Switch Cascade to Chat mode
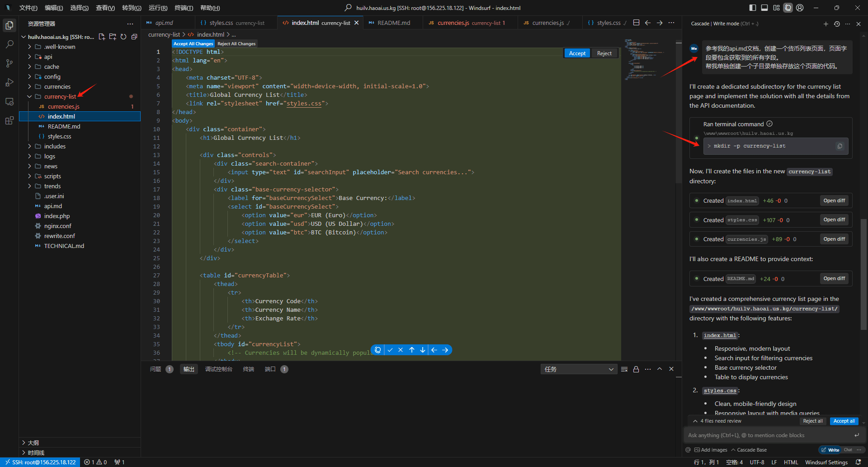The height and width of the screenshot is (467, 868). [848, 450]
